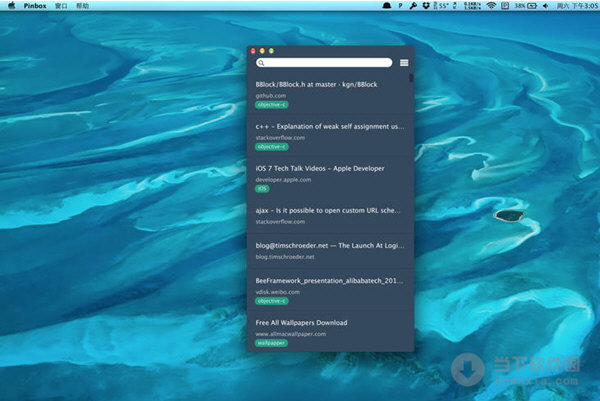The image size is (600, 401).
Task: Click objective-c tag under BeeFramework bookmark
Action: tap(272, 301)
